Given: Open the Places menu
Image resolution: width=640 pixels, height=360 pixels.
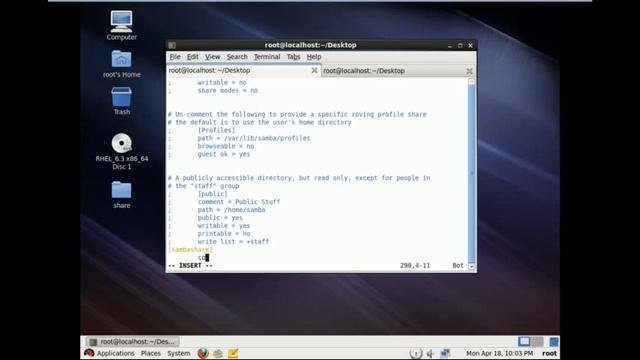Looking at the screenshot, I should [151, 353].
